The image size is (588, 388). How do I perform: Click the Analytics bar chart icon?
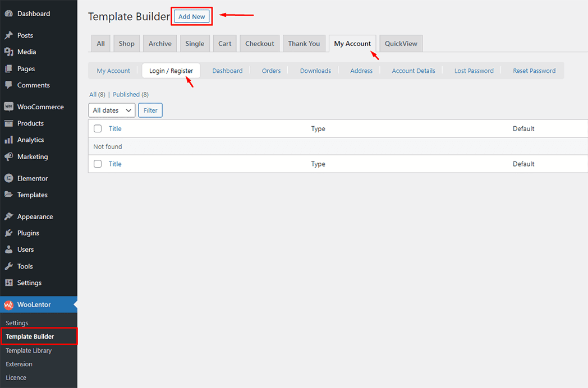click(8, 140)
